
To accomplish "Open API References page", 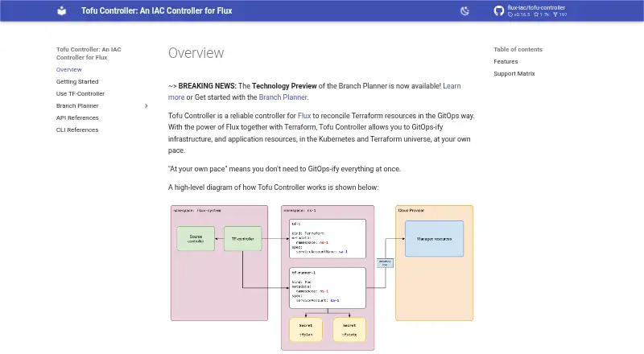I will click(77, 117).
